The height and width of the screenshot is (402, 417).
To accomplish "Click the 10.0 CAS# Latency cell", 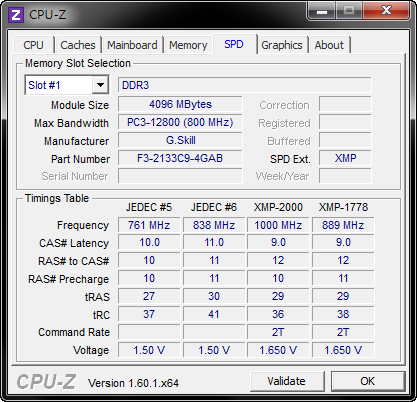I will (149, 242).
